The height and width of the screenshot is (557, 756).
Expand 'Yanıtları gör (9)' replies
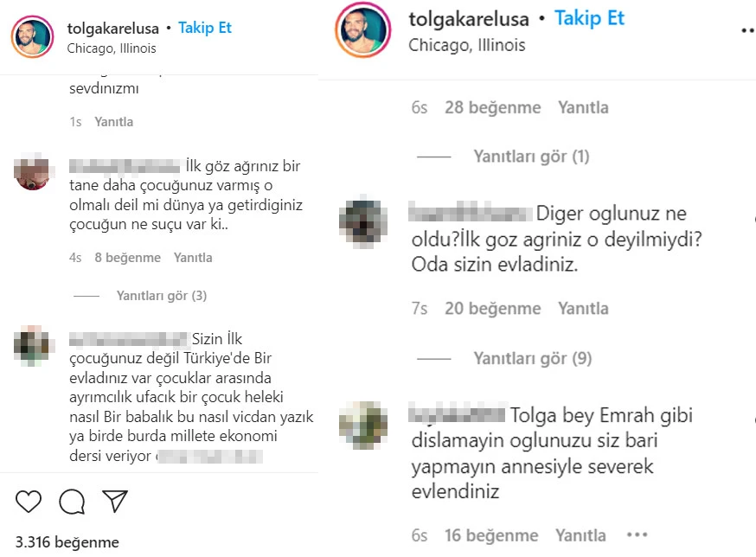[x=532, y=358]
